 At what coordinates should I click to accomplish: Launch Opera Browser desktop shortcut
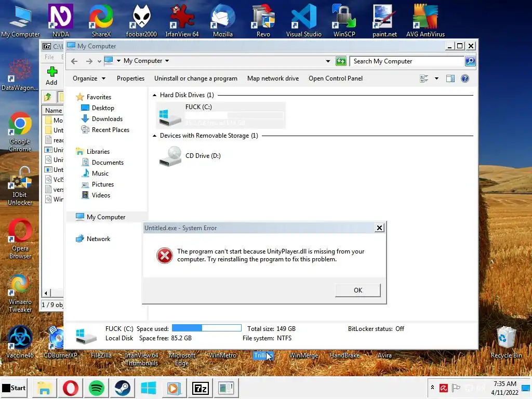20,239
